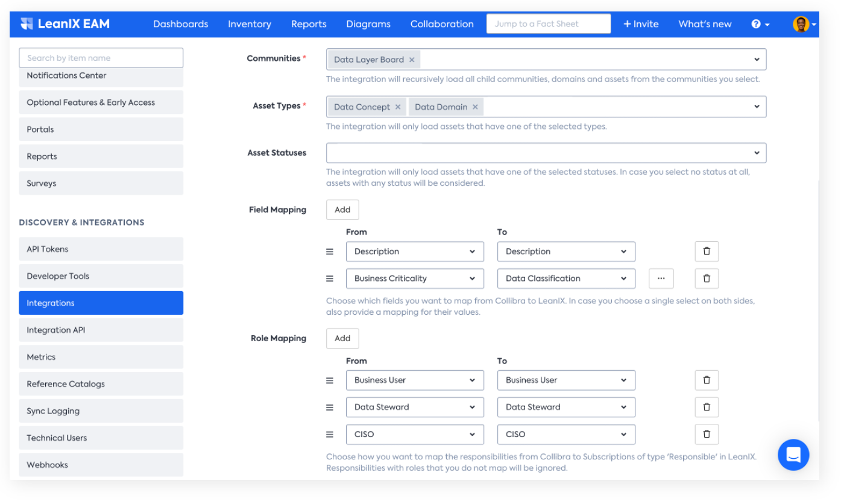Screen dimensions: 844x504
Task: Open Metrics in the sidebar
Action: [101, 357]
